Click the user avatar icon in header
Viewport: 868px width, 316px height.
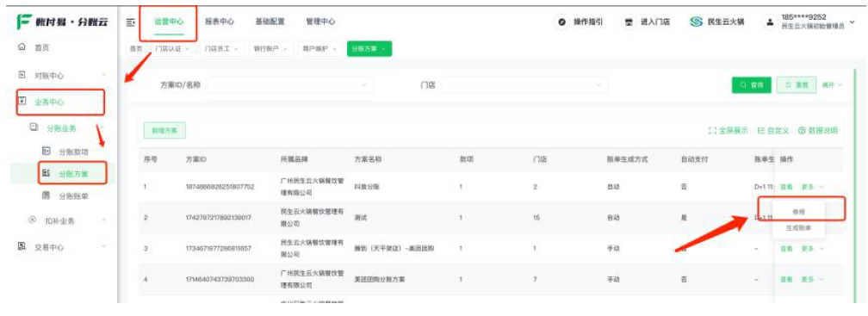coord(770,22)
